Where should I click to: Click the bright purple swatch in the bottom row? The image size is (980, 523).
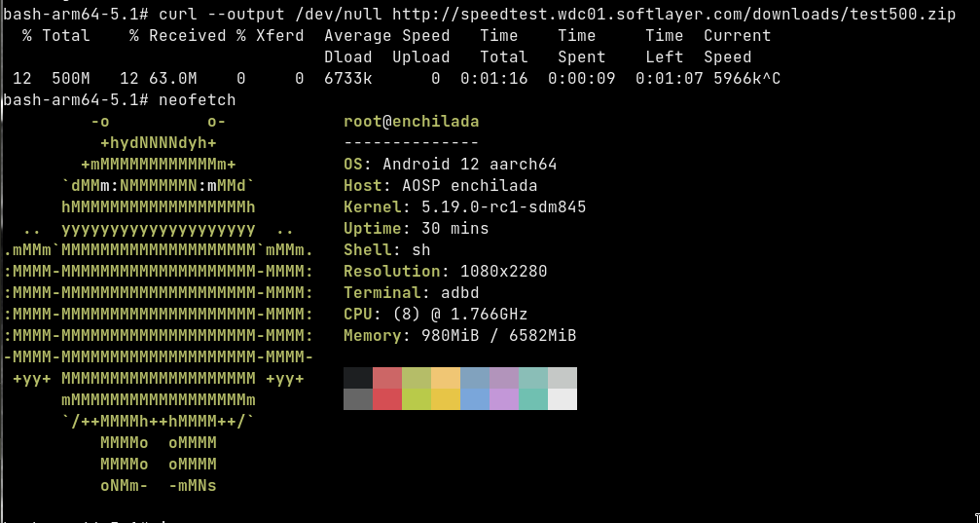[x=504, y=399]
